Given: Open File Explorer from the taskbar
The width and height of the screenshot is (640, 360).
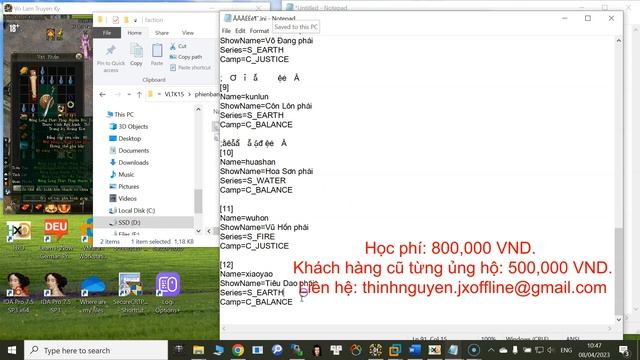Looking at the screenshot, I should (198, 350).
